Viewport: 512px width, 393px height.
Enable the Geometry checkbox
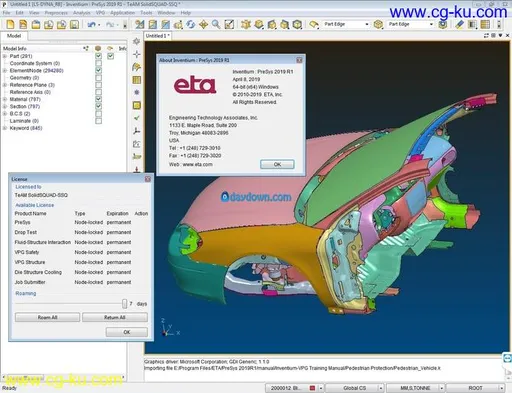tap(98, 78)
